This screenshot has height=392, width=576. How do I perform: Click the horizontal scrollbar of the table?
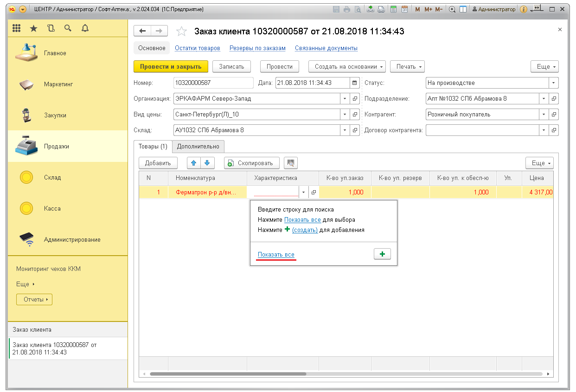click(x=228, y=374)
